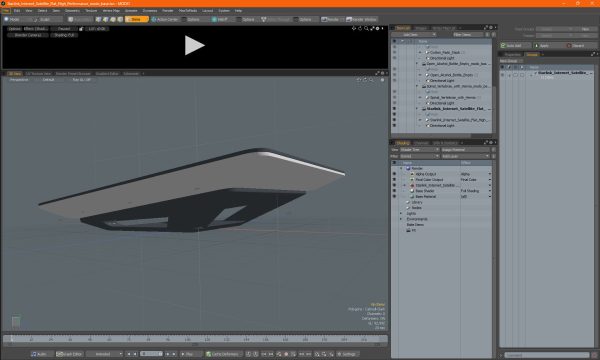Viewport: 600px width, 360px height.
Task: Click the preview viewport settings gear icon
Action: coord(377,28)
